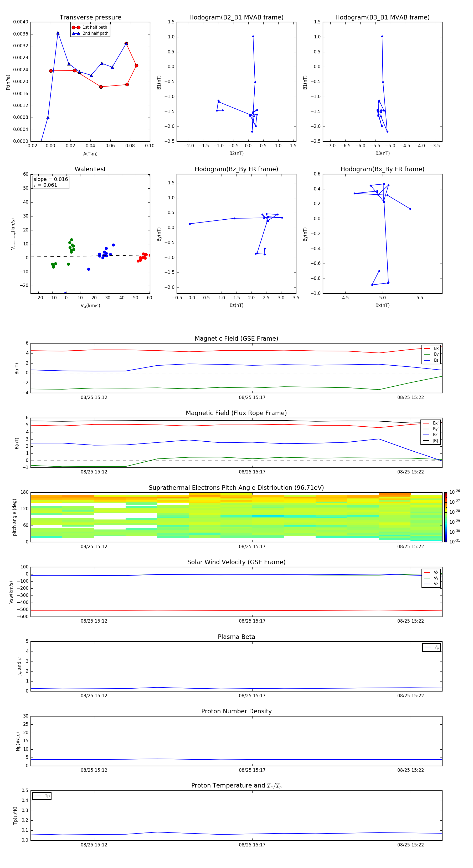Click the 'Bx(nT)' x-axis label
Image resolution: width=473 pixels, height=868 pixels.
(382, 305)
